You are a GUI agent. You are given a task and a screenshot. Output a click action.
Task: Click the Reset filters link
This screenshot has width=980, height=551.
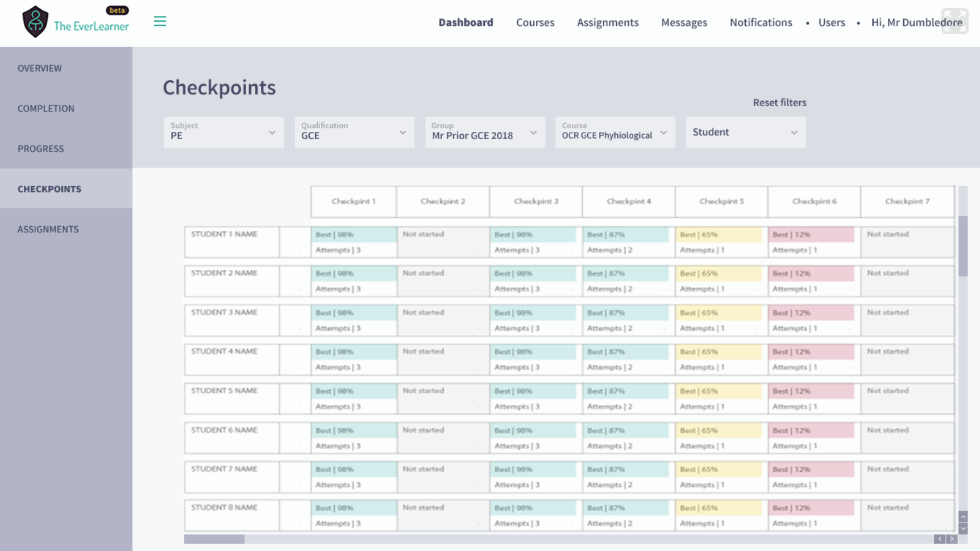tap(779, 102)
